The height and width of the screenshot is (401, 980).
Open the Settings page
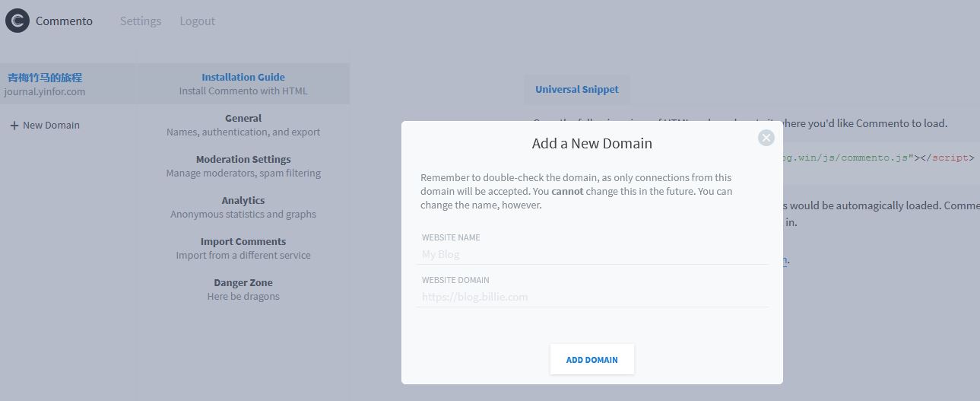(x=141, y=21)
